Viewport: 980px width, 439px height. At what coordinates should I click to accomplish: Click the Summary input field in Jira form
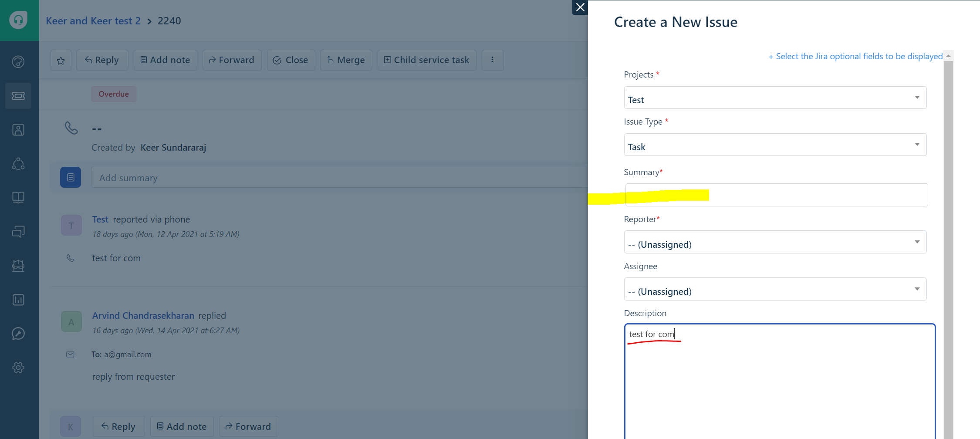tap(777, 195)
